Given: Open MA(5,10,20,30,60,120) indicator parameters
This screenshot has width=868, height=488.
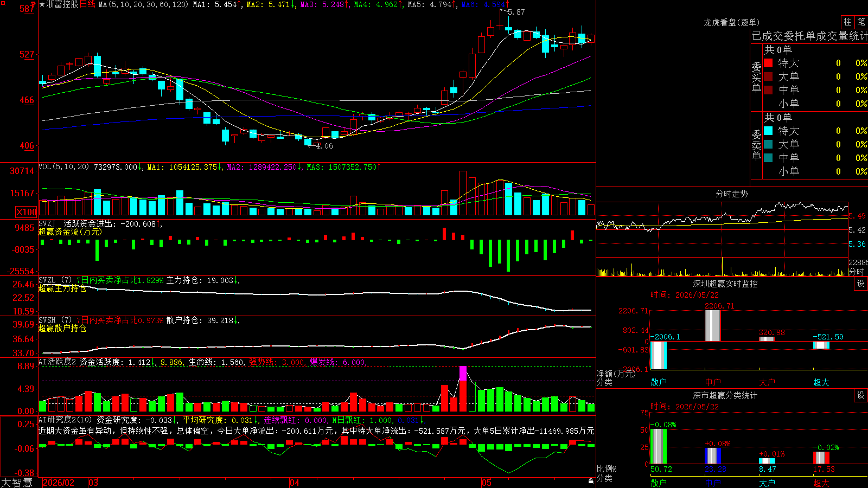Looking at the screenshot, I should (x=143, y=4).
